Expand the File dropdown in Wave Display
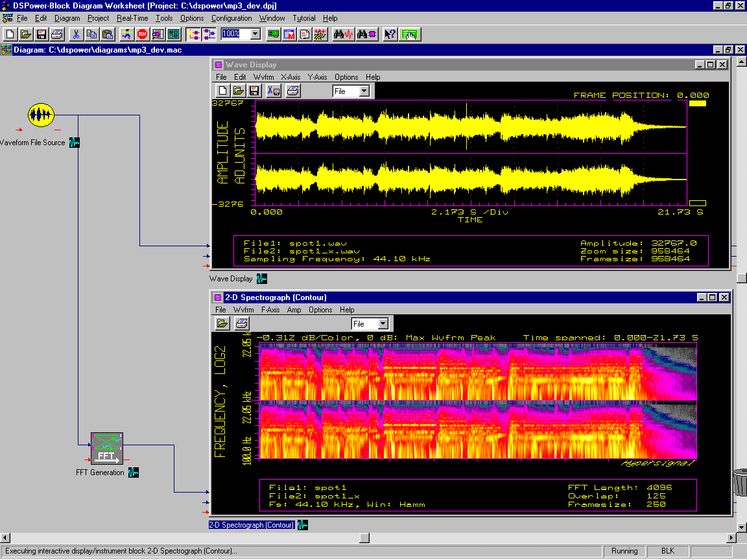The width and height of the screenshot is (747, 560). pos(364,91)
